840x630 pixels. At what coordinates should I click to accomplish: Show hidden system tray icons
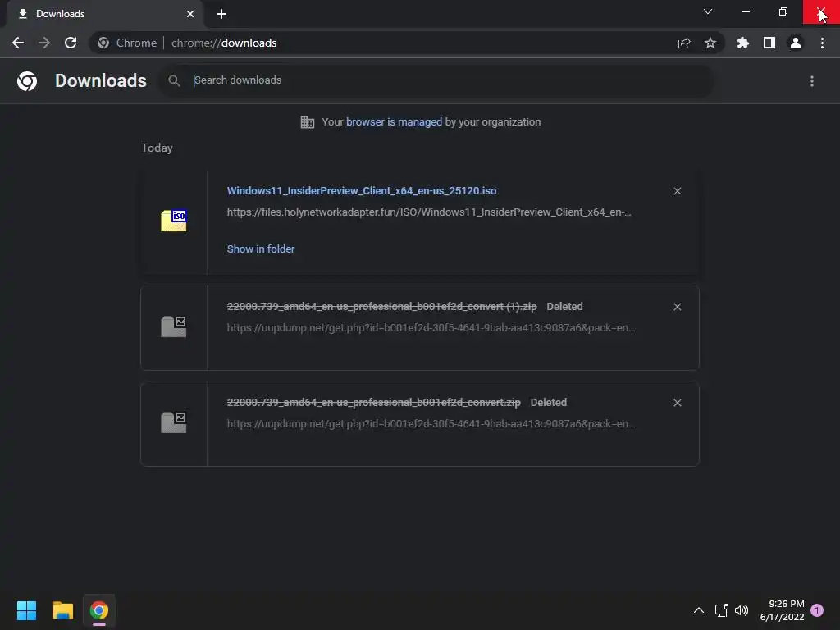(699, 610)
